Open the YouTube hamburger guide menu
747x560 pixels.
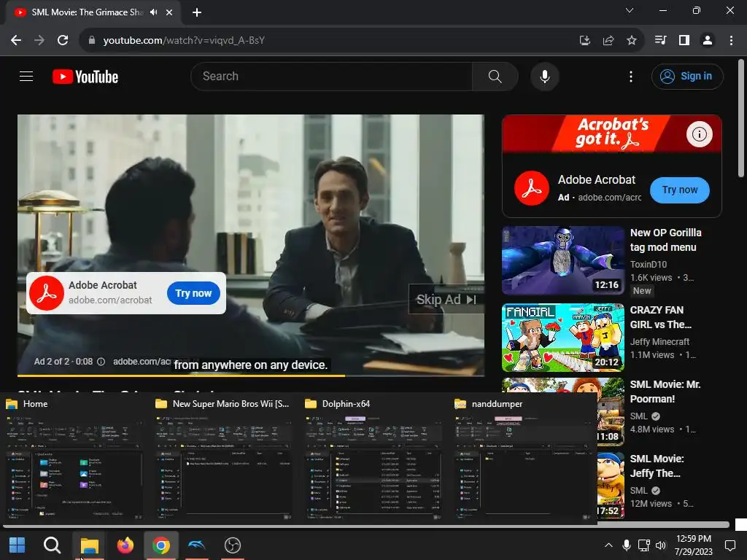coord(26,76)
